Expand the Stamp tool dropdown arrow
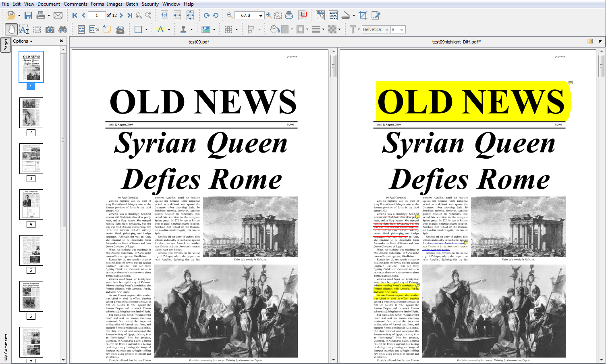Viewport: 606px width, 364px height. click(191, 29)
